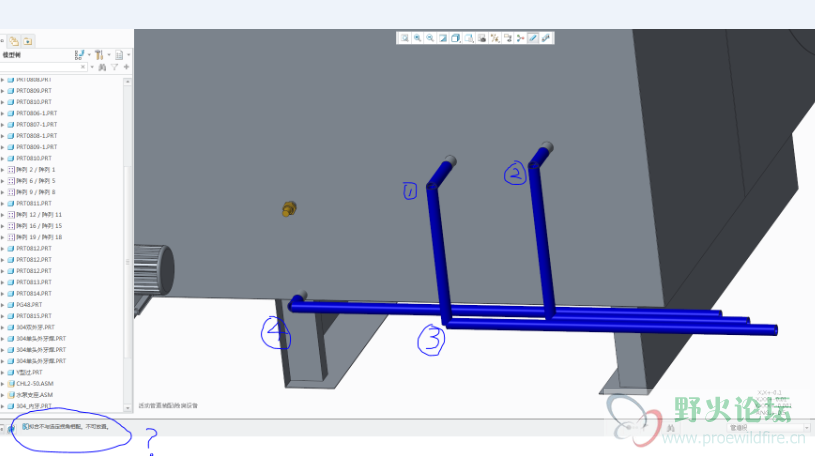
Task: Click the tree filter funnel icon
Action: click(x=114, y=67)
